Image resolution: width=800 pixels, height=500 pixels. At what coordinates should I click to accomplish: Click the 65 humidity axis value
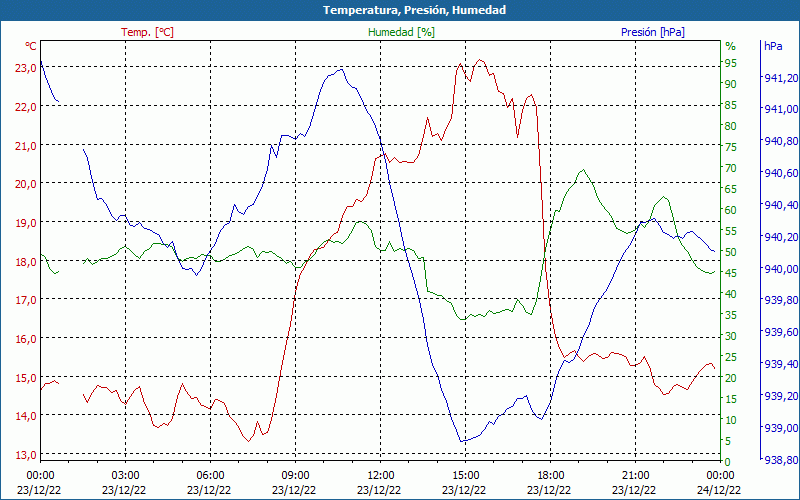[731, 189]
